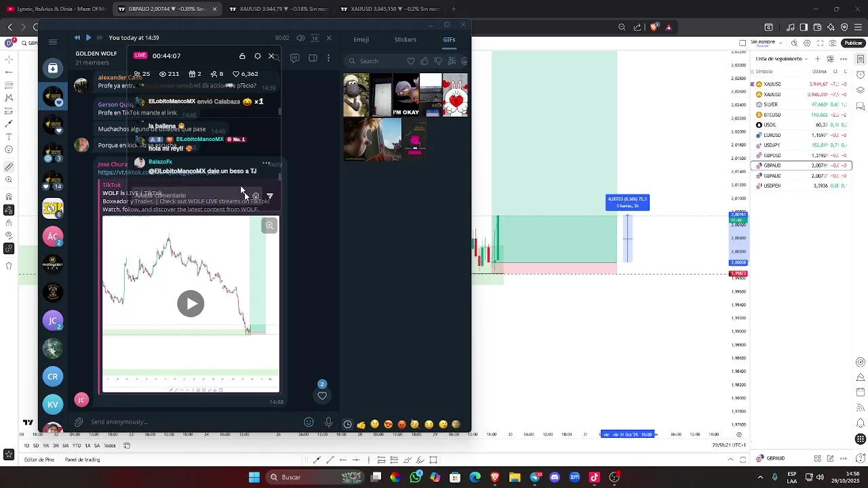Attach a file with the paperclip
This screenshot has width=868, height=488.
(x=79, y=422)
